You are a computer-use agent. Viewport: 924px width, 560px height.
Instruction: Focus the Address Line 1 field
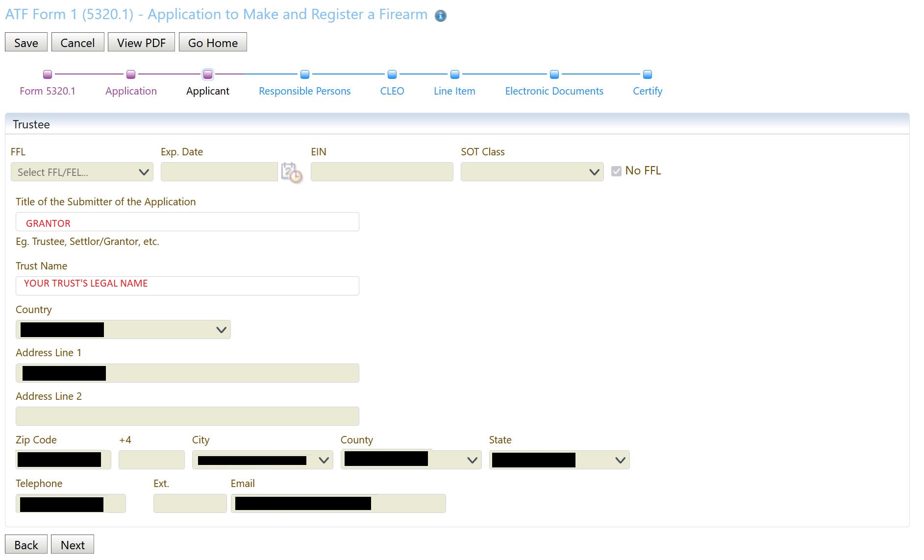(x=187, y=373)
